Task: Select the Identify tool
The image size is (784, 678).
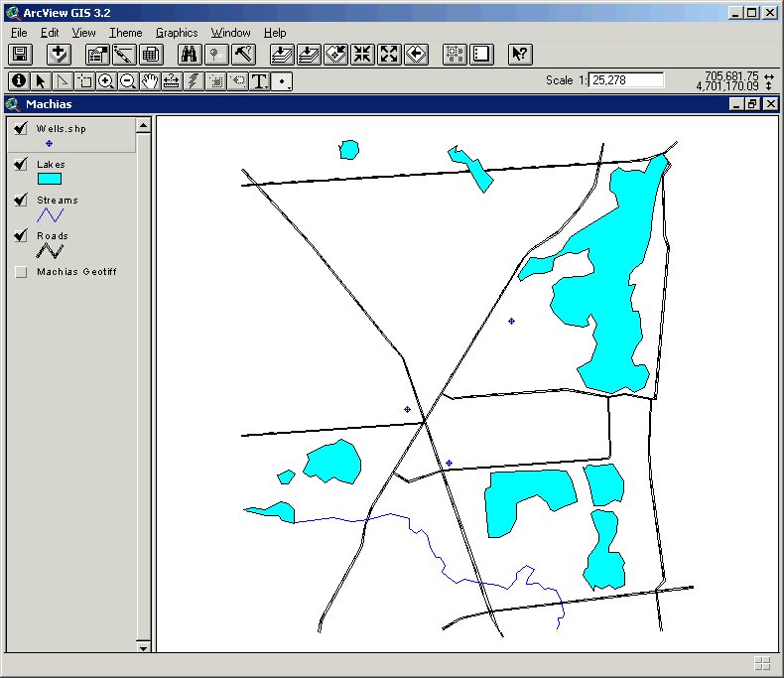Action: 18,81
